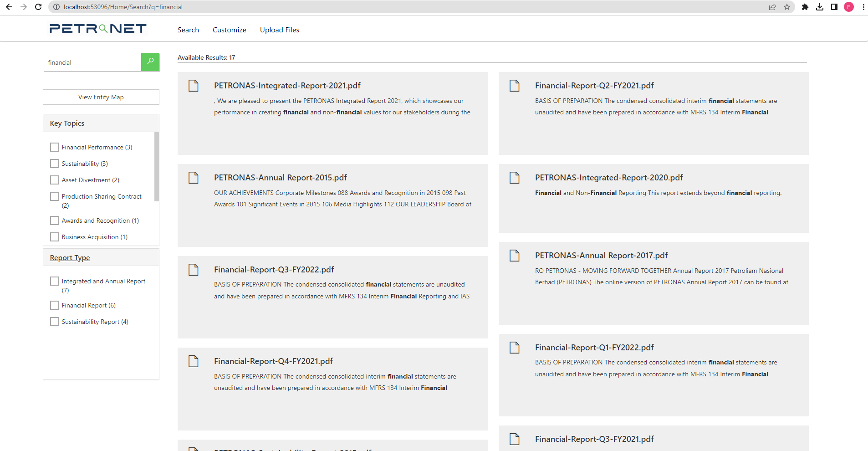Click document icon for PETRONAS-Integrated-Report-2021.pdf

[x=194, y=86]
